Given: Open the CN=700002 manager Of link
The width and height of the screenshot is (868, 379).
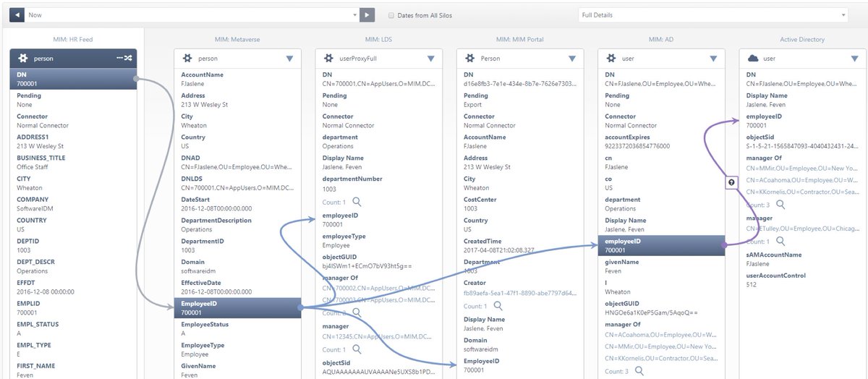Looking at the screenshot, I should [378, 287].
